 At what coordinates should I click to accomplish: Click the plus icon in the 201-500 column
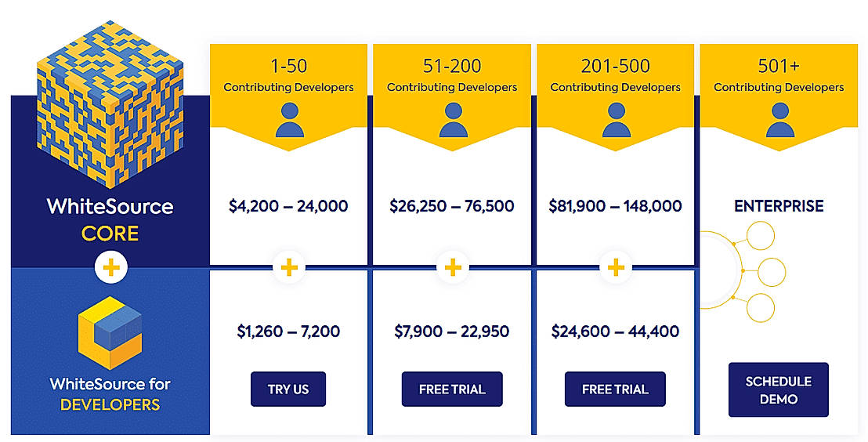tap(616, 269)
